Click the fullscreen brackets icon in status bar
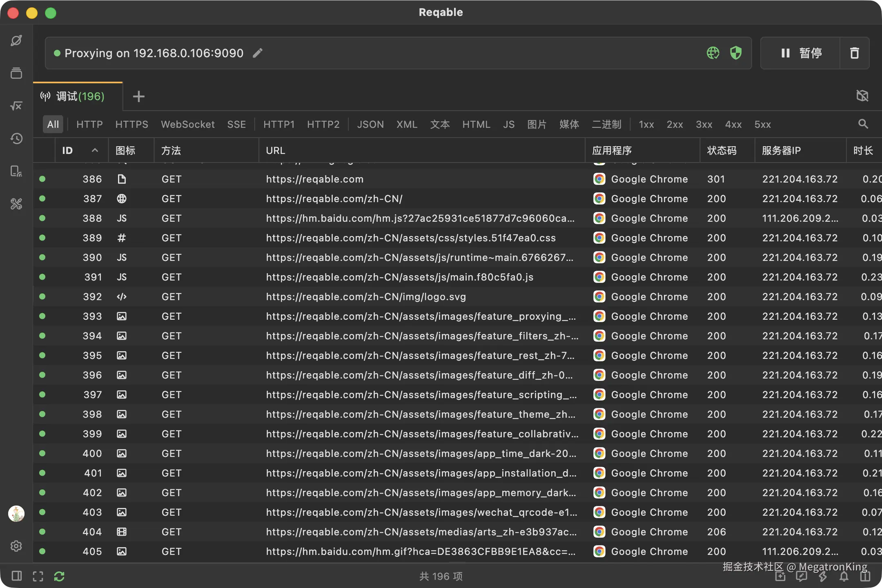This screenshot has width=882, height=588. click(38, 576)
